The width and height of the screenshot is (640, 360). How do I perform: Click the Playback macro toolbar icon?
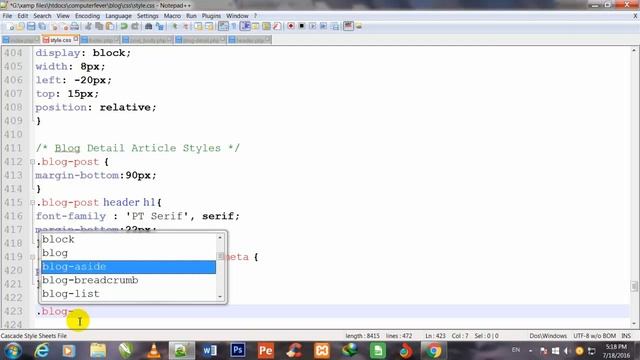313,27
